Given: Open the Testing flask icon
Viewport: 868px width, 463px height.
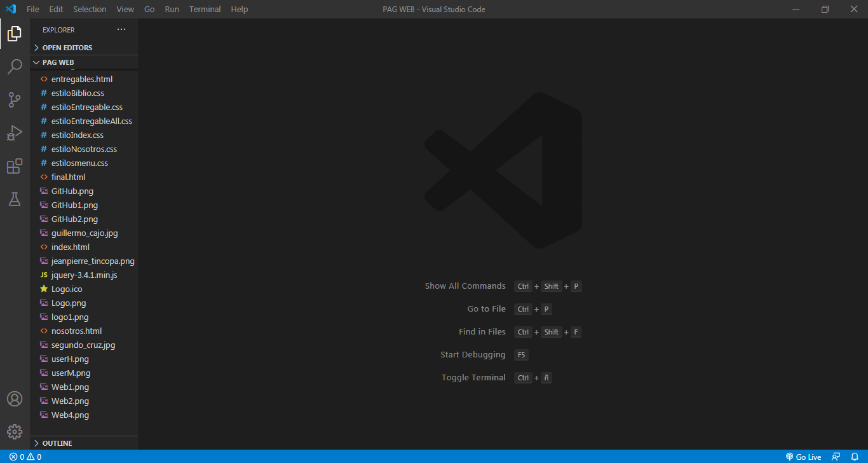Looking at the screenshot, I should click(15, 199).
